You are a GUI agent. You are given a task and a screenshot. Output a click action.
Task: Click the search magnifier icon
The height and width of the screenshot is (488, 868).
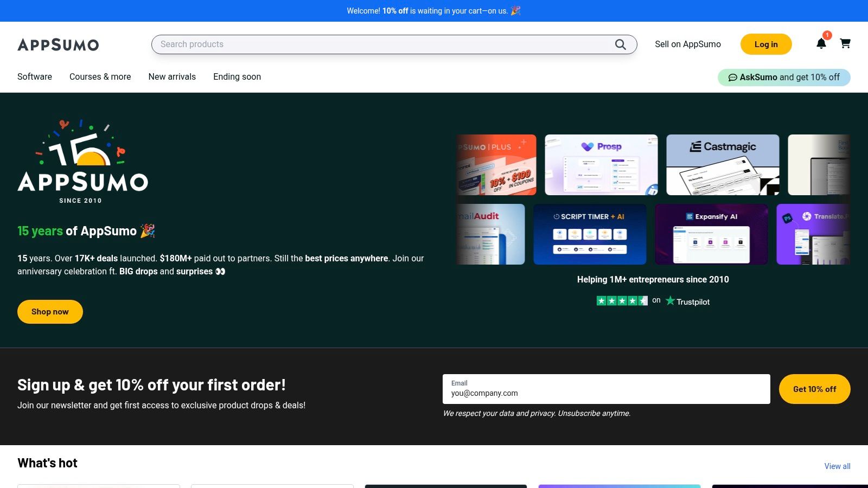pyautogui.click(x=620, y=44)
